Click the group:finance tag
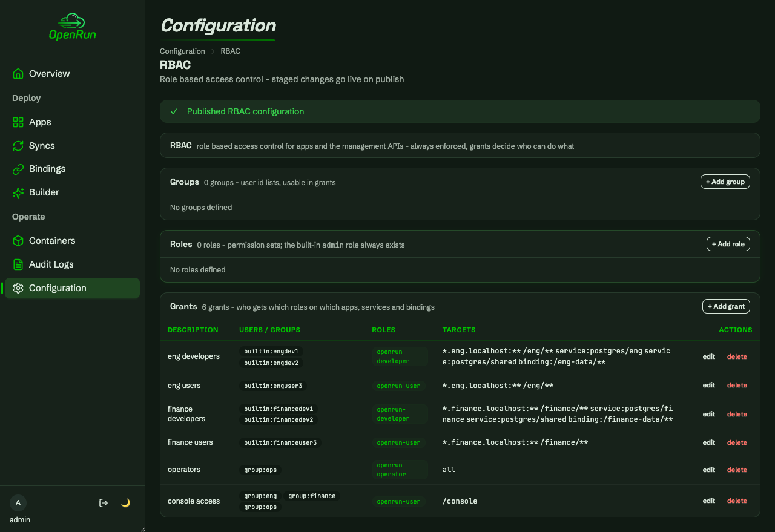Viewport: 775px width, 532px height. 312,496
